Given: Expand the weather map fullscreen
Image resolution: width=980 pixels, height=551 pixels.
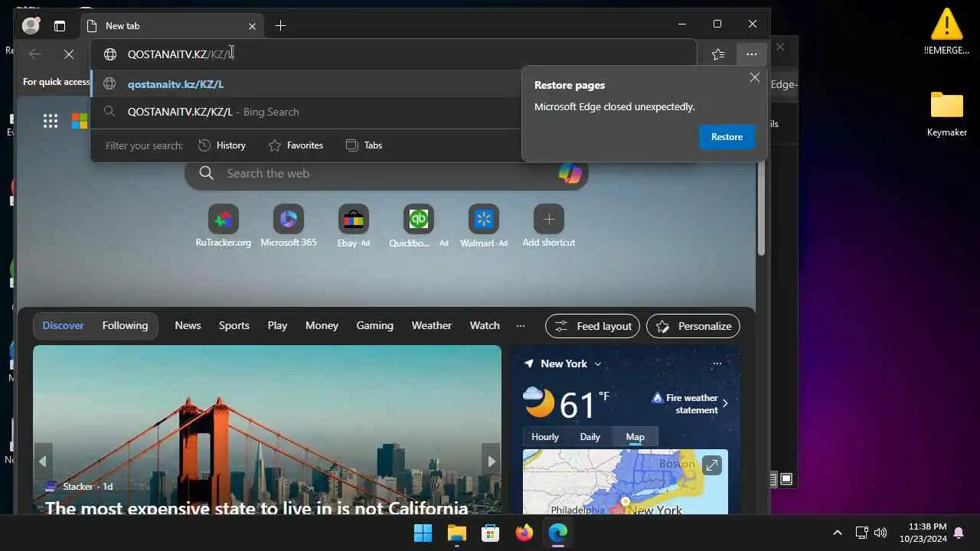Looking at the screenshot, I should pos(712,465).
